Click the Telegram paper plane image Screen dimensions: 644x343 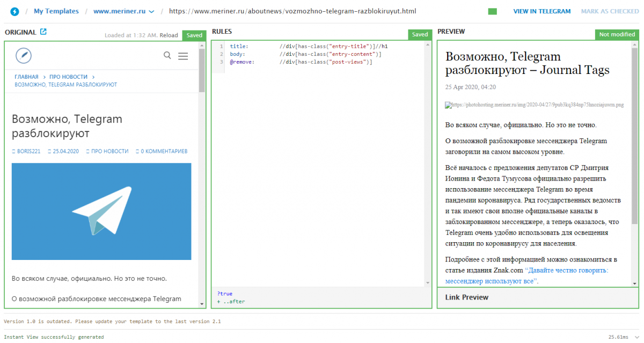tap(101, 211)
